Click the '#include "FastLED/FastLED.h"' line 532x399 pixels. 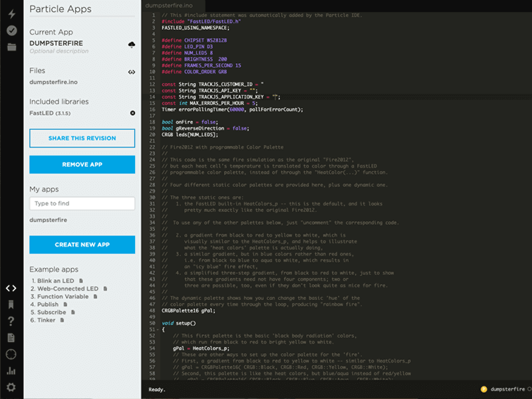click(201, 21)
